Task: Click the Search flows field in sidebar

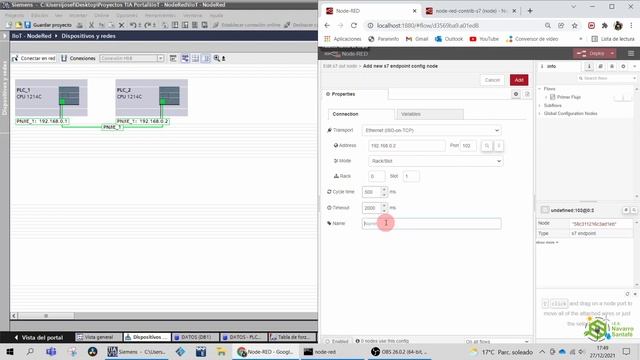Action: (x=607, y=78)
